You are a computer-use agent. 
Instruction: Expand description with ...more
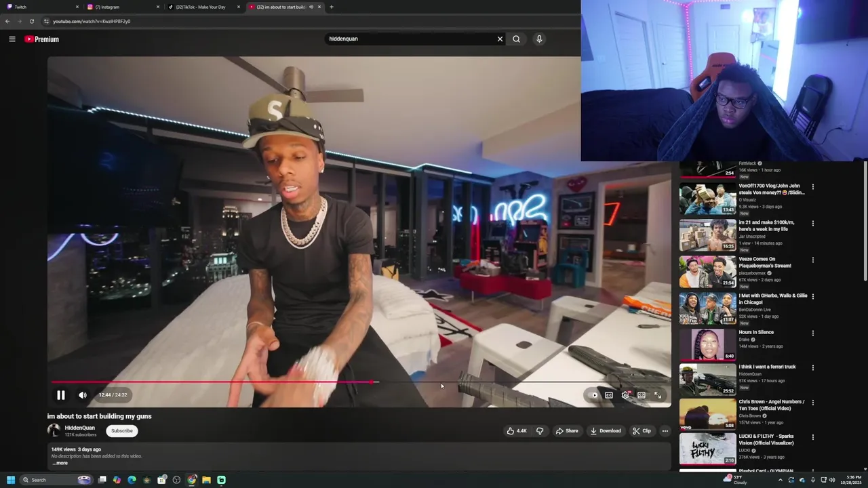point(60,463)
